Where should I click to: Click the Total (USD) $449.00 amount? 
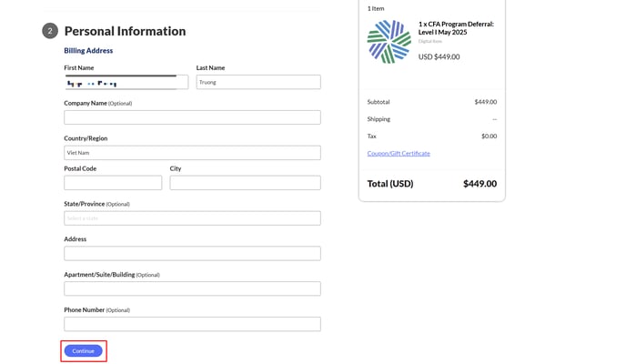click(480, 184)
